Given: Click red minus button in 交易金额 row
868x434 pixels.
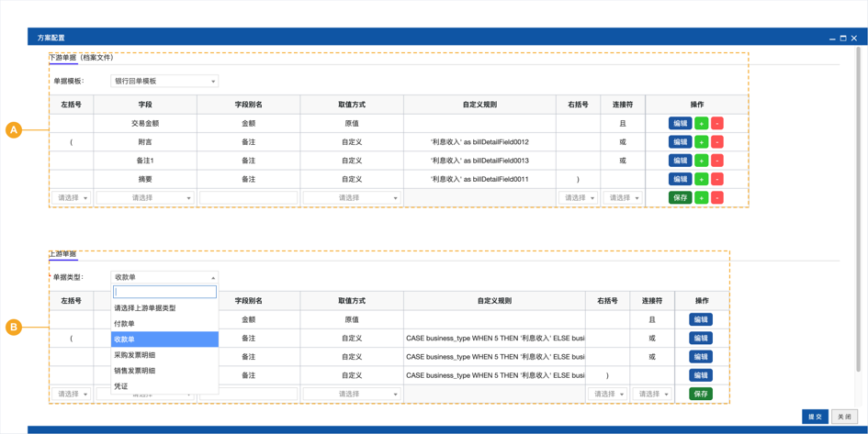Looking at the screenshot, I should (716, 123).
